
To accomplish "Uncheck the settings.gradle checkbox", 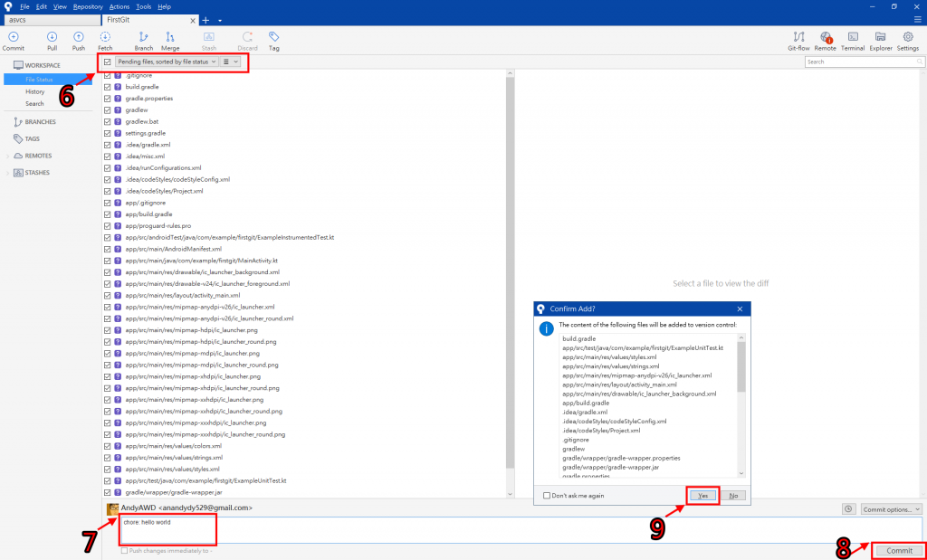I will click(x=107, y=134).
